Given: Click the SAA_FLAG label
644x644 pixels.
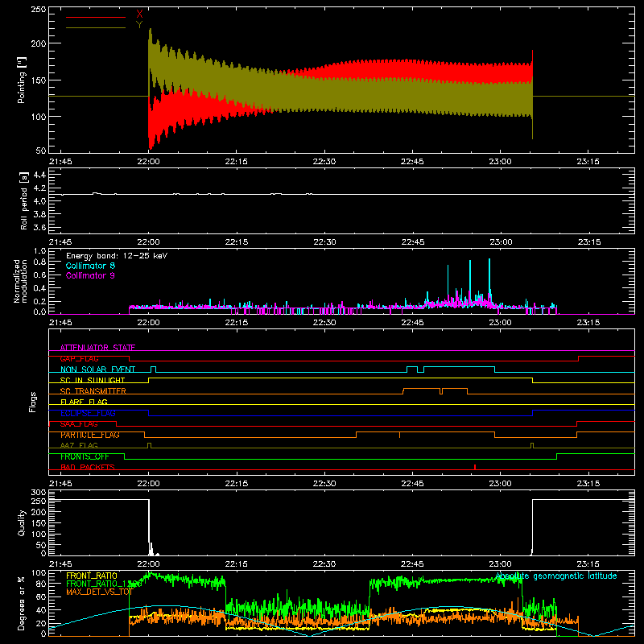Looking at the screenshot, I should [79, 424].
